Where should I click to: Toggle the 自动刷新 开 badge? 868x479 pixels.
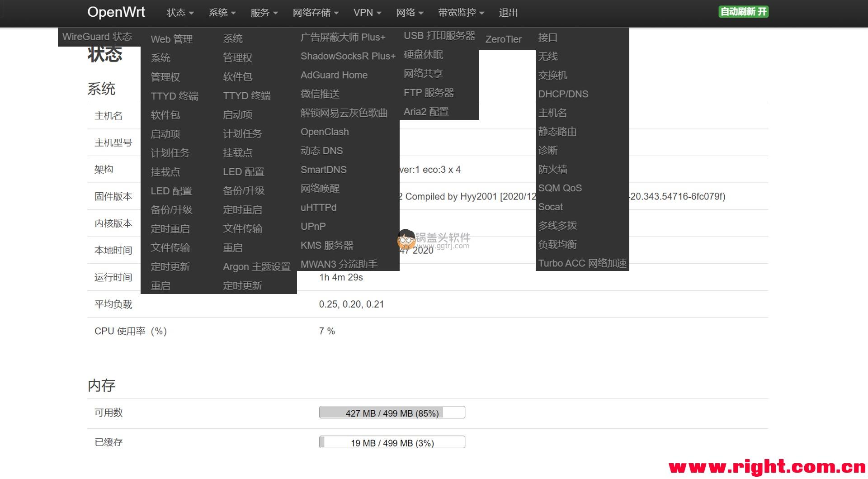click(743, 12)
